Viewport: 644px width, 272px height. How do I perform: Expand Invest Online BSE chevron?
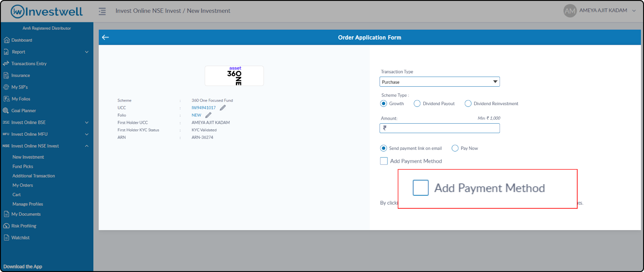[87, 123]
